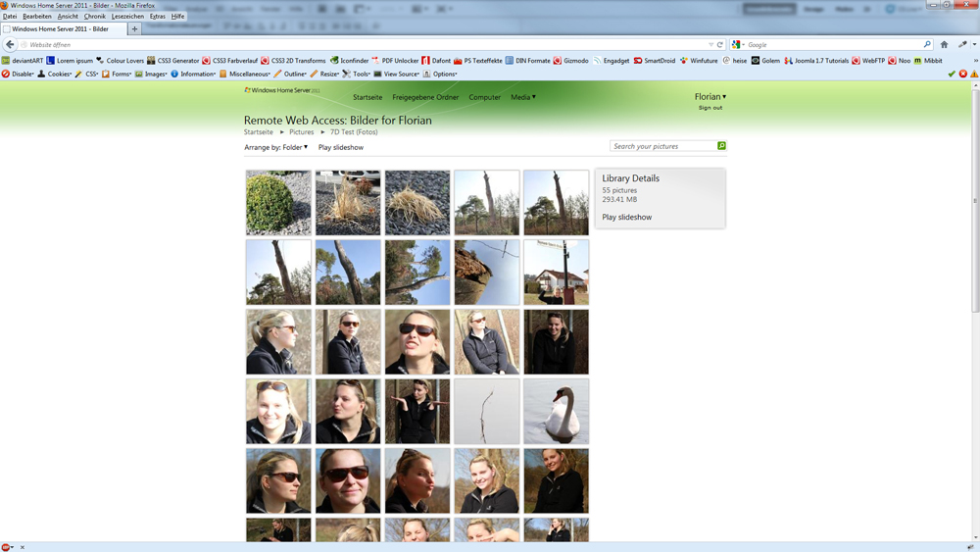
Task: Open the Miscellaneous toolbar dropdown
Action: coord(244,74)
